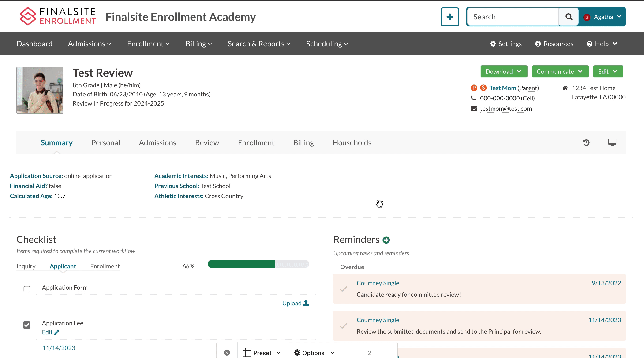644x358 pixels.
Task: Check the Application Form checkbox
Action: point(27,289)
